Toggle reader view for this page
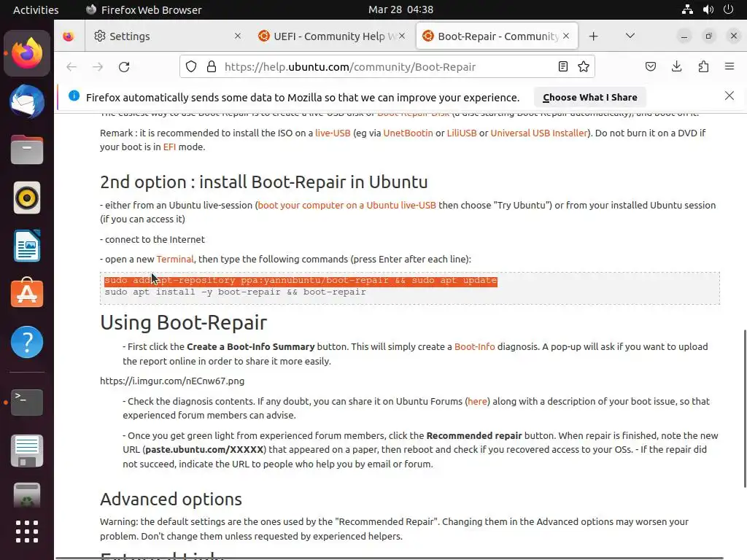The width and height of the screenshot is (747, 560). pyautogui.click(x=563, y=66)
